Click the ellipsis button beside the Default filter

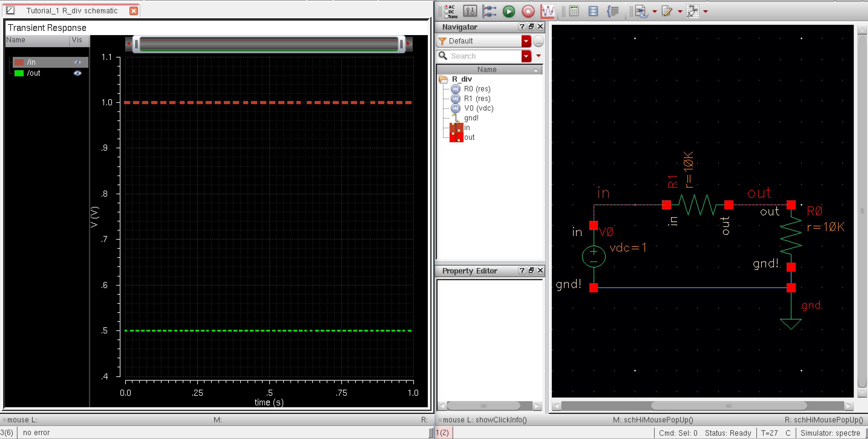point(539,41)
